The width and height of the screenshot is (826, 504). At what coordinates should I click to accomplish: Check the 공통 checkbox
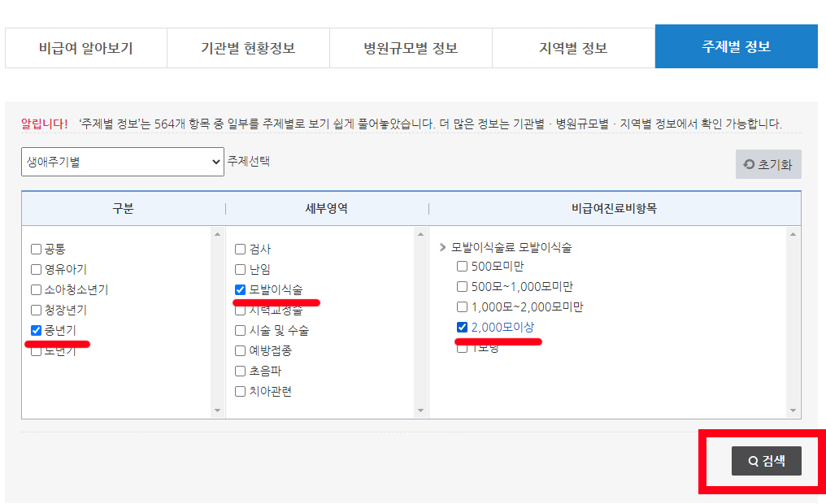[x=37, y=249]
